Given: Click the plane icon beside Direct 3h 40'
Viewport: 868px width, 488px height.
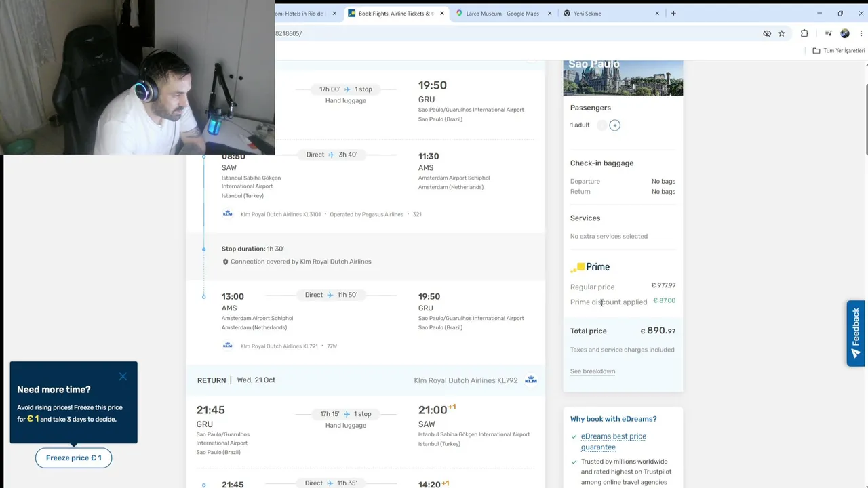Looking at the screenshot, I should point(332,155).
